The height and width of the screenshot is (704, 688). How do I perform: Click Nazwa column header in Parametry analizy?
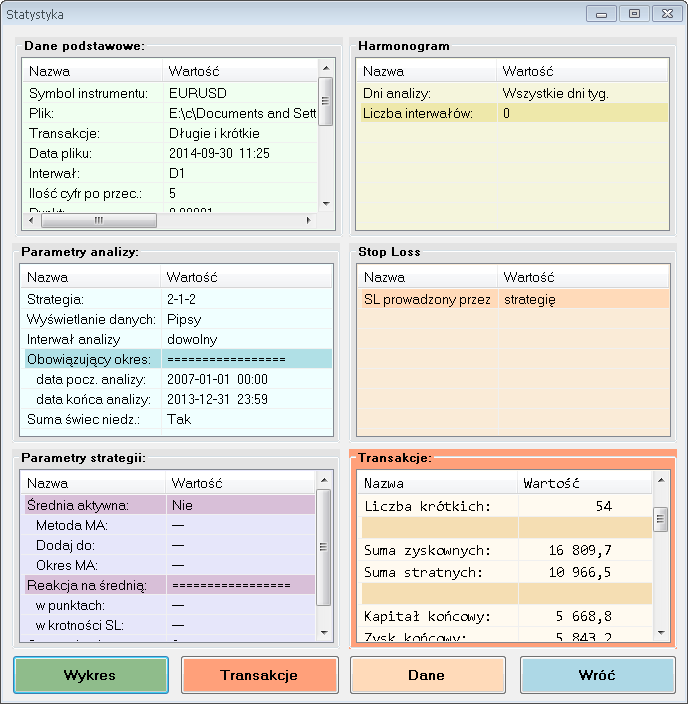[x=91, y=277]
